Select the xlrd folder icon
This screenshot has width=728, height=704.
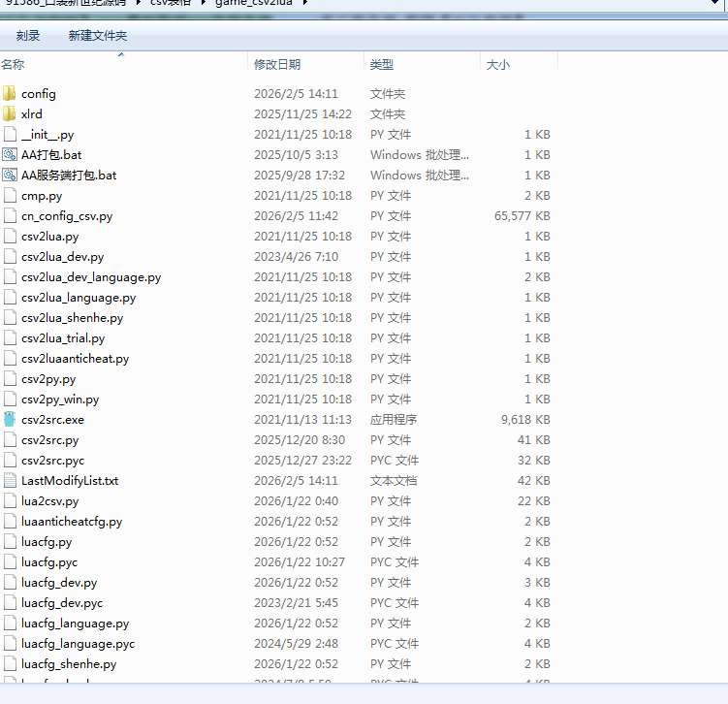coord(10,114)
